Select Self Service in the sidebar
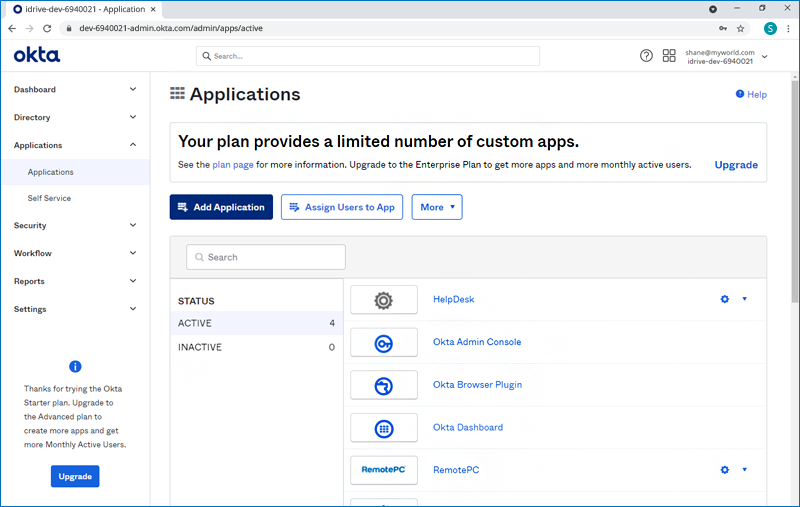Image resolution: width=800 pixels, height=507 pixels. click(x=49, y=198)
